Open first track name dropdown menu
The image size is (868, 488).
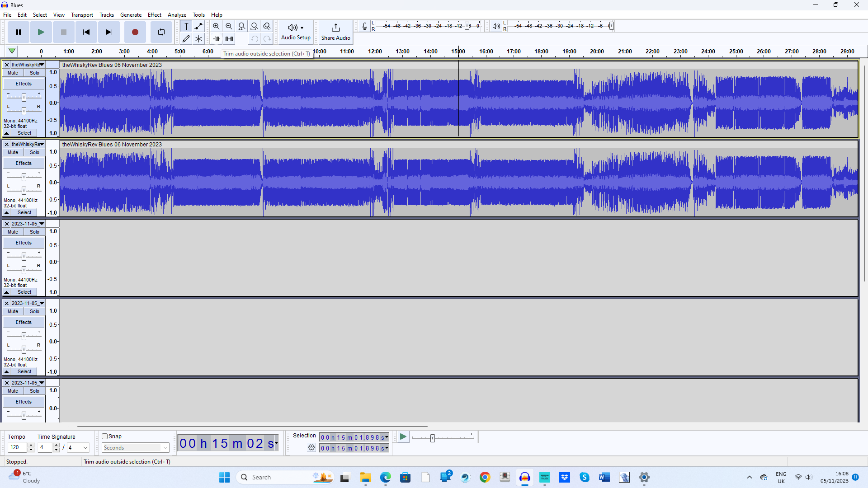27,65
